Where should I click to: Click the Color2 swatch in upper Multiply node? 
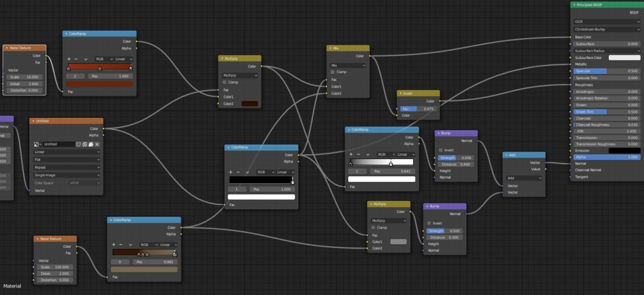[250, 104]
